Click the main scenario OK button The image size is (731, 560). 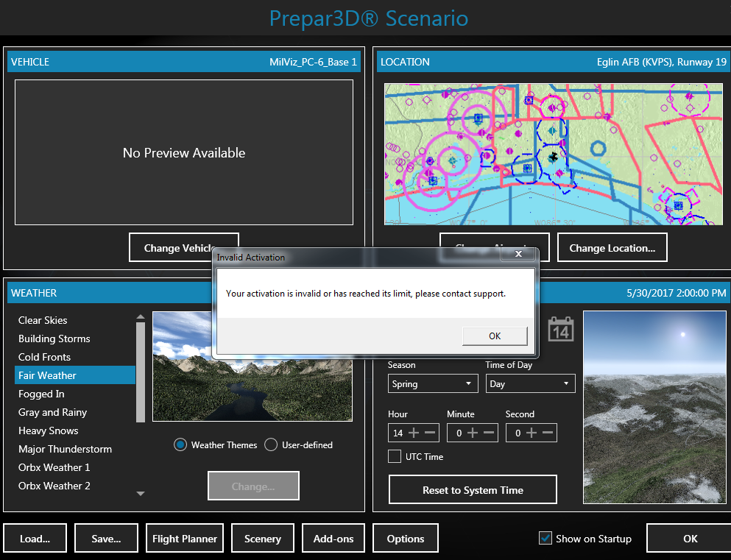coord(690,539)
